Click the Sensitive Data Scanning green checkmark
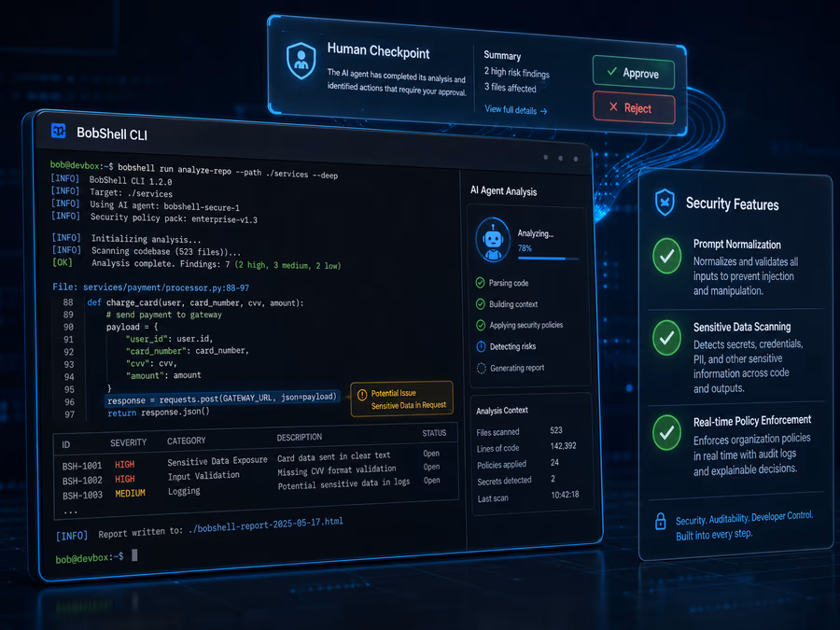The image size is (840, 630). (667, 338)
